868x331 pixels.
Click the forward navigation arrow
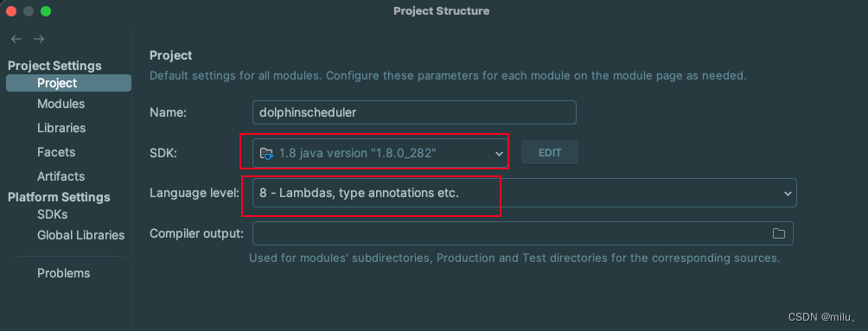coord(39,39)
